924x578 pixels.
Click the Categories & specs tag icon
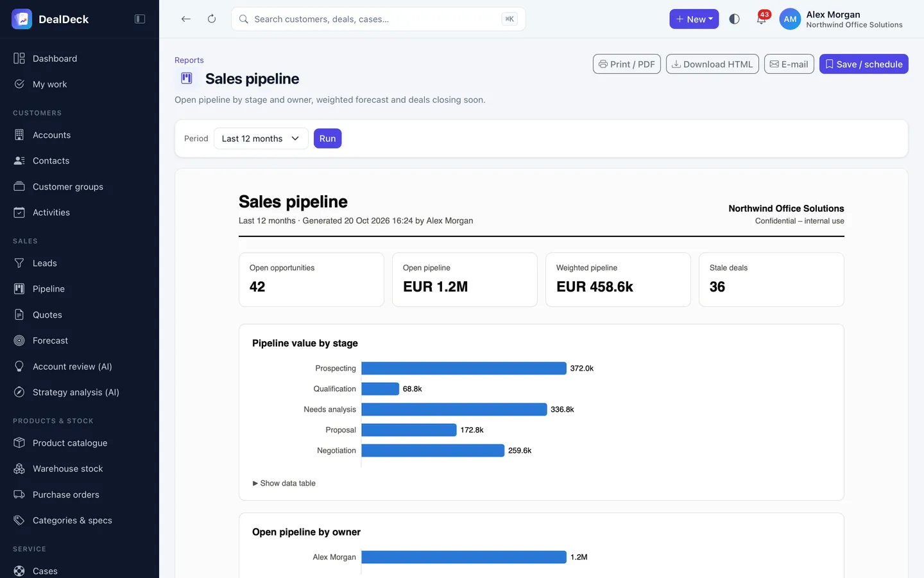(x=19, y=520)
